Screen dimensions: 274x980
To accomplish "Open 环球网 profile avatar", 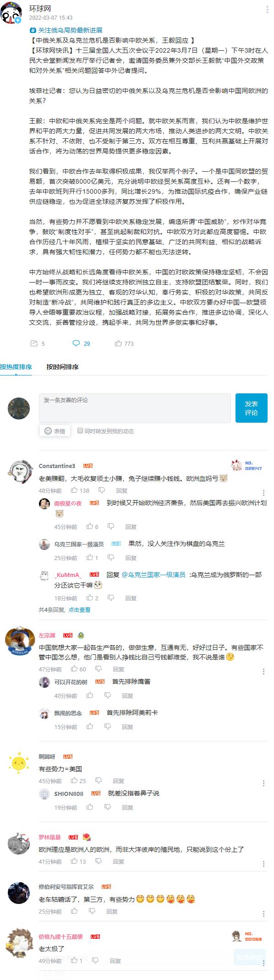I will (11, 12).
